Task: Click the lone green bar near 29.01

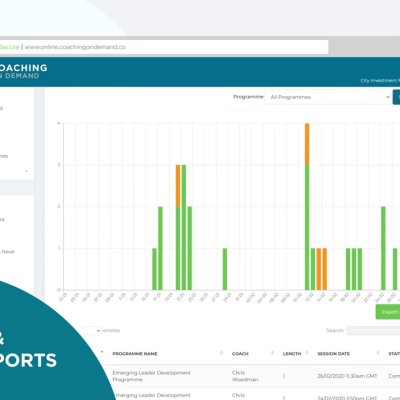Action: (x=225, y=269)
